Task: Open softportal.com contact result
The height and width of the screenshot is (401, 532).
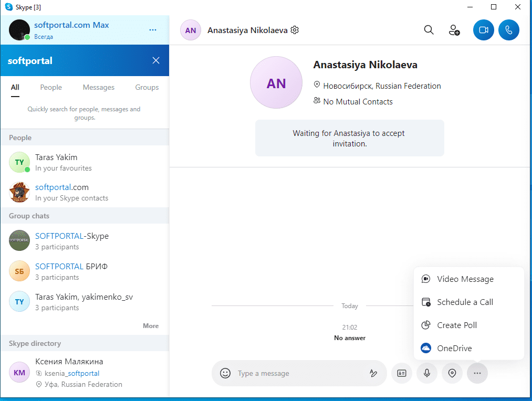Action: [85, 192]
